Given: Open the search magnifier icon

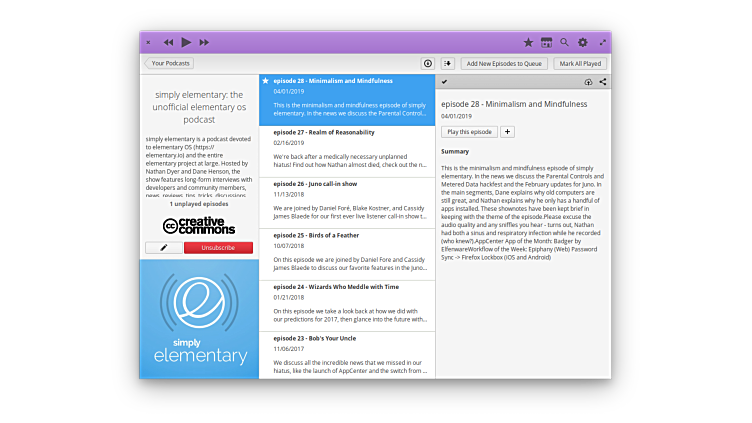Looking at the screenshot, I should pos(564,42).
